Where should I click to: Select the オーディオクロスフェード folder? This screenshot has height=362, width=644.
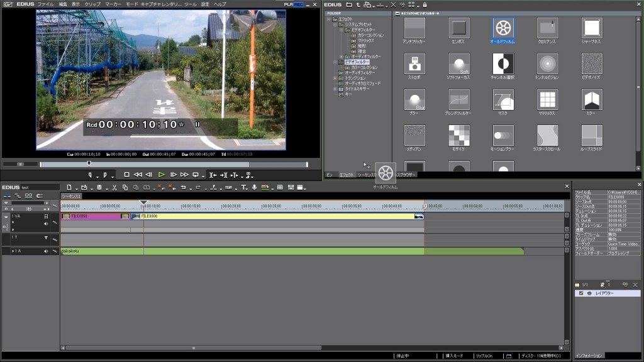pyautogui.click(x=363, y=84)
